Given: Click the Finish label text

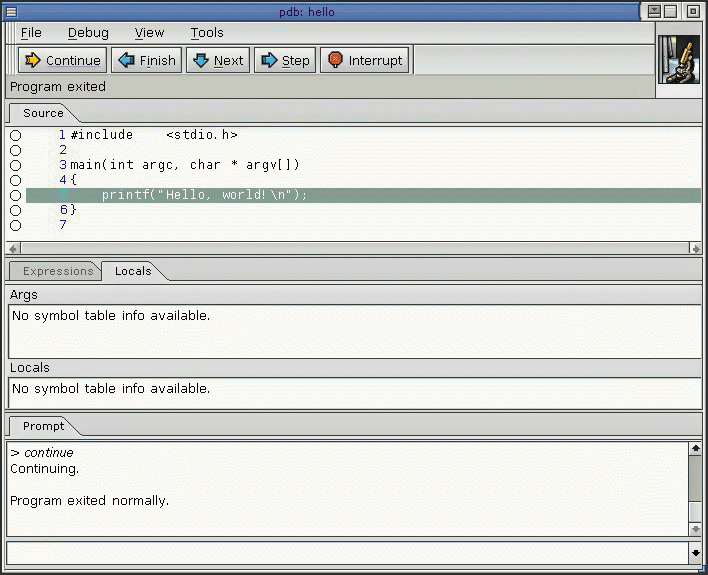Looking at the screenshot, I should pos(158,61).
